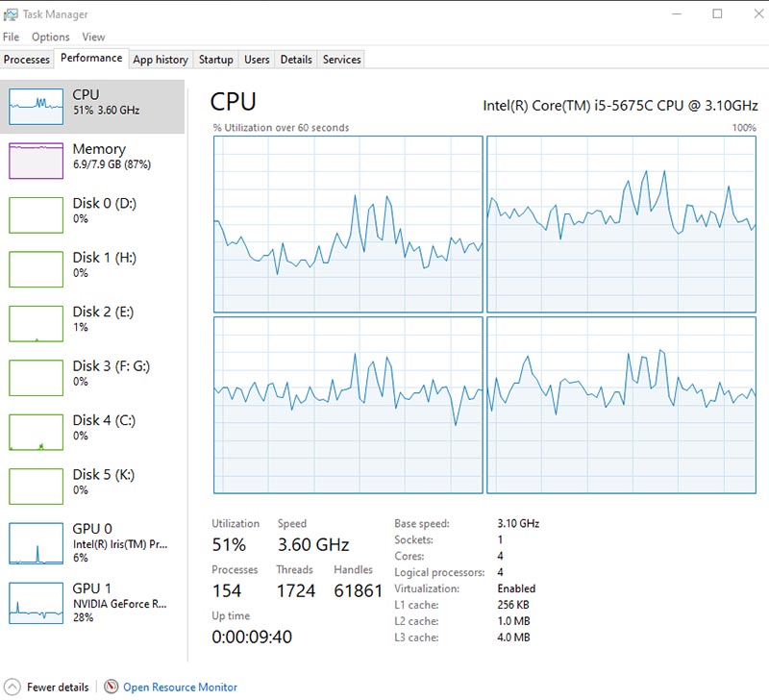
Task: Click Task Manager title bar app icon
Action: pyautogui.click(x=11, y=14)
